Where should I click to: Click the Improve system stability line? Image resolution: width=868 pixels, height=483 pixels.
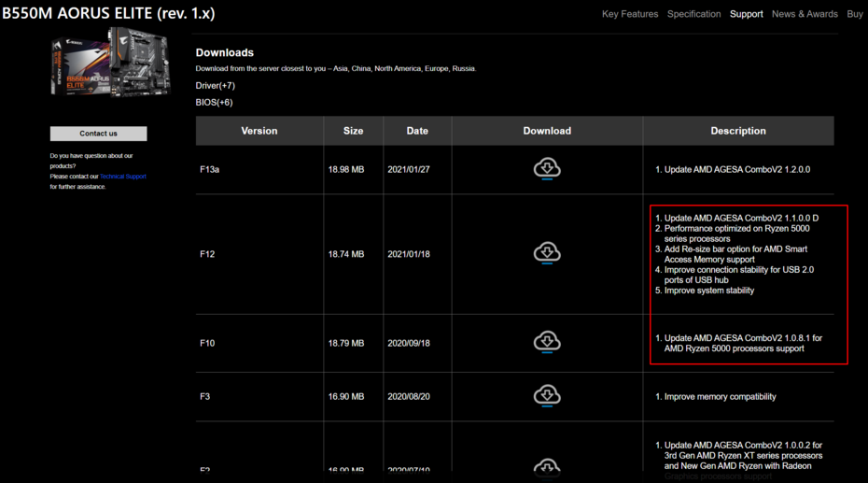(x=705, y=291)
